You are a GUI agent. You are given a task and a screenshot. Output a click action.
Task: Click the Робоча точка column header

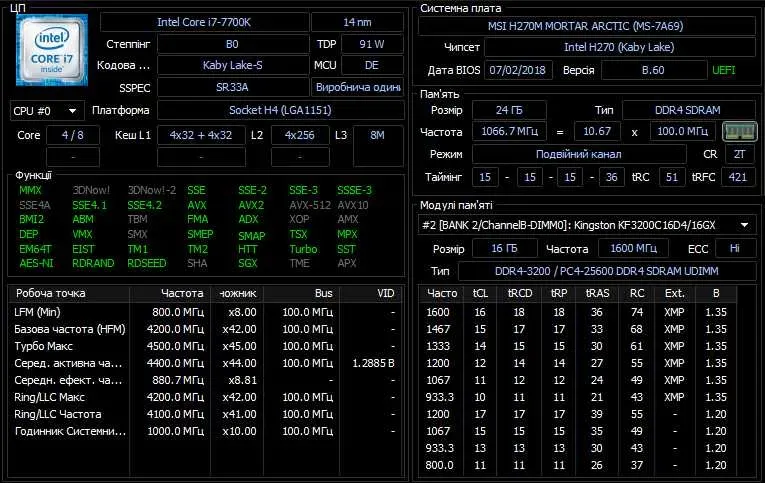point(69,293)
